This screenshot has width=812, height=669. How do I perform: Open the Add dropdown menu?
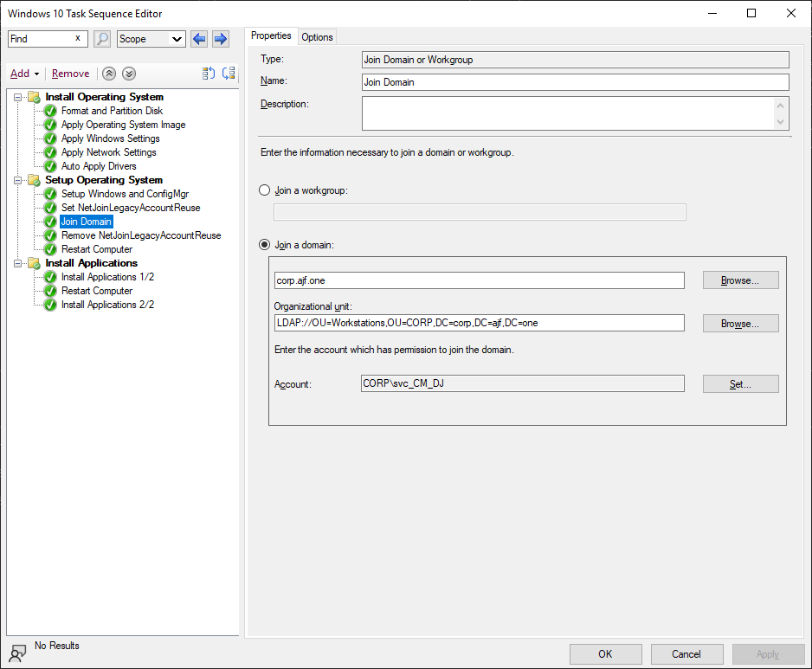click(24, 74)
